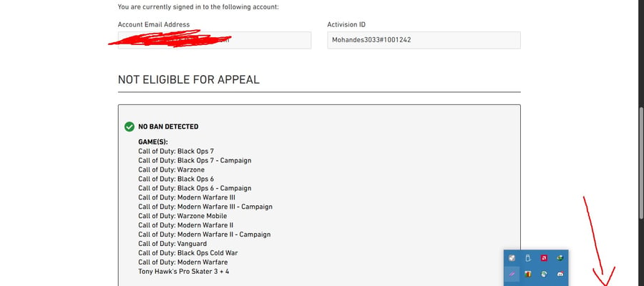Image resolution: width=644 pixels, height=286 pixels.
Task: Click the USB safely remove hardware icon
Action: 528,258
